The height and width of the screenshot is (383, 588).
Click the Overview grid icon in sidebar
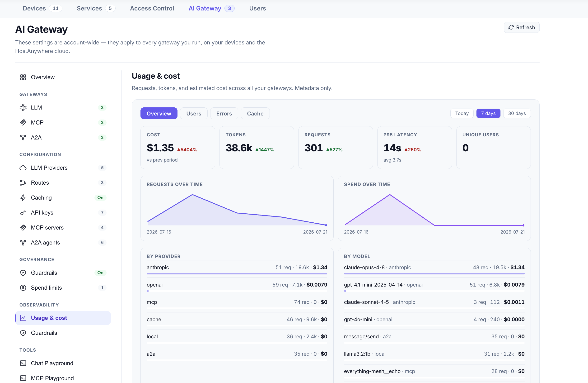point(23,77)
